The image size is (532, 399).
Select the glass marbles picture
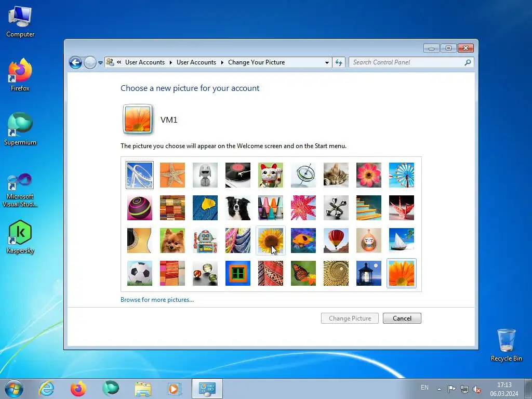(x=205, y=273)
